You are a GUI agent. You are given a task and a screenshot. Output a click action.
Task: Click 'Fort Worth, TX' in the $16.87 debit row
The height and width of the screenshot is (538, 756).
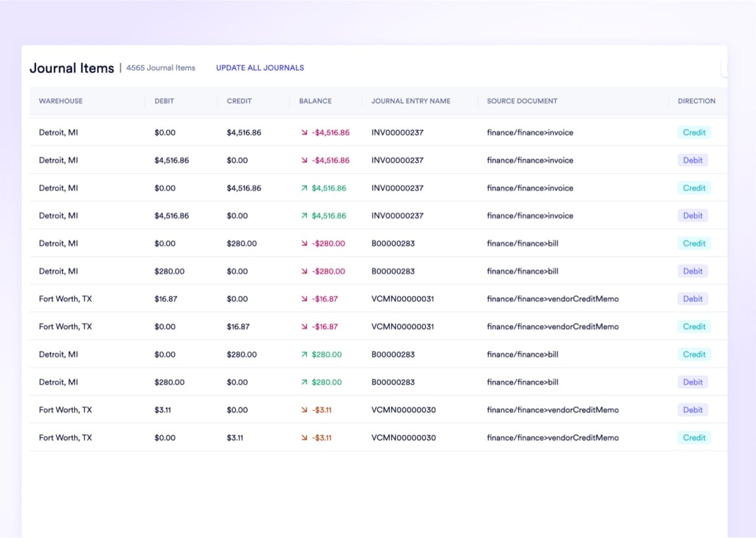[66, 299]
